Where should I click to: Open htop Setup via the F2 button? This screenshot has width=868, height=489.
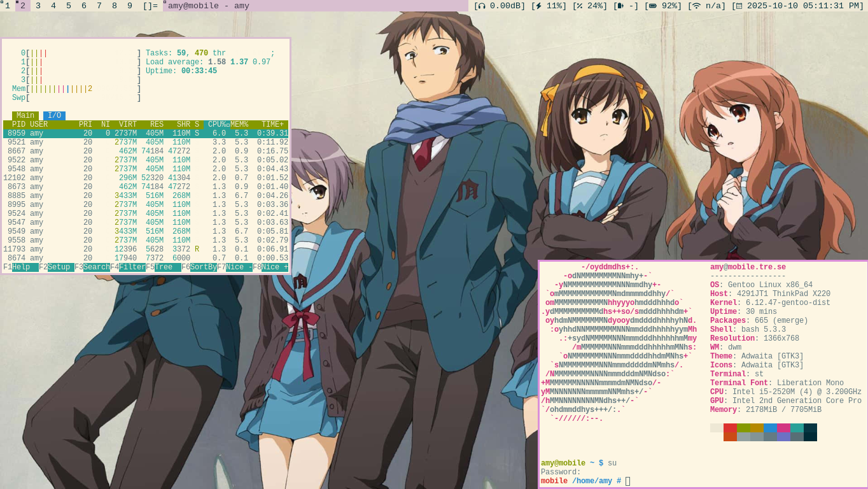57,267
